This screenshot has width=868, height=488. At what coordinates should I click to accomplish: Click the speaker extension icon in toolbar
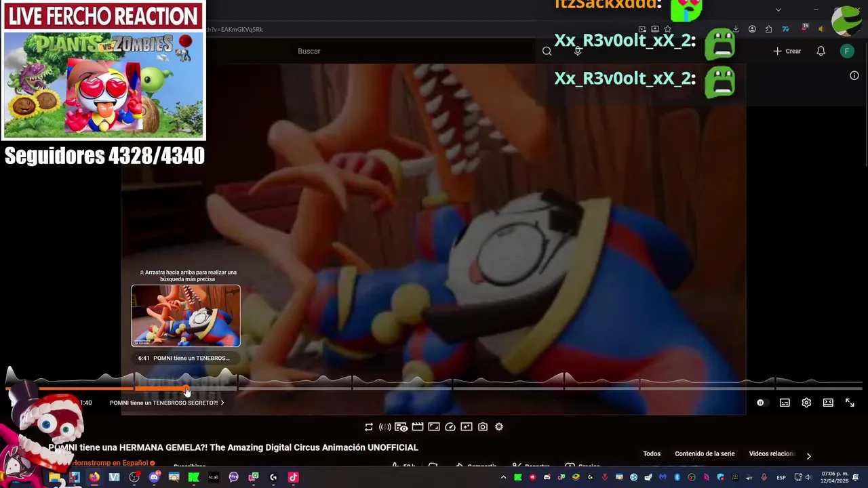(821, 29)
